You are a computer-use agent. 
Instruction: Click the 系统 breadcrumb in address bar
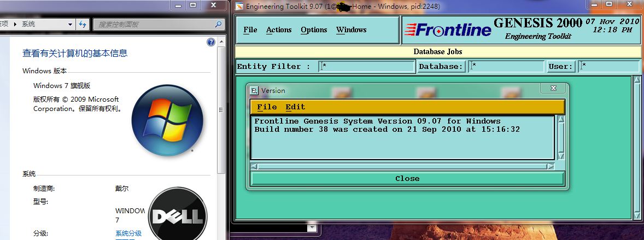pos(28,24)
